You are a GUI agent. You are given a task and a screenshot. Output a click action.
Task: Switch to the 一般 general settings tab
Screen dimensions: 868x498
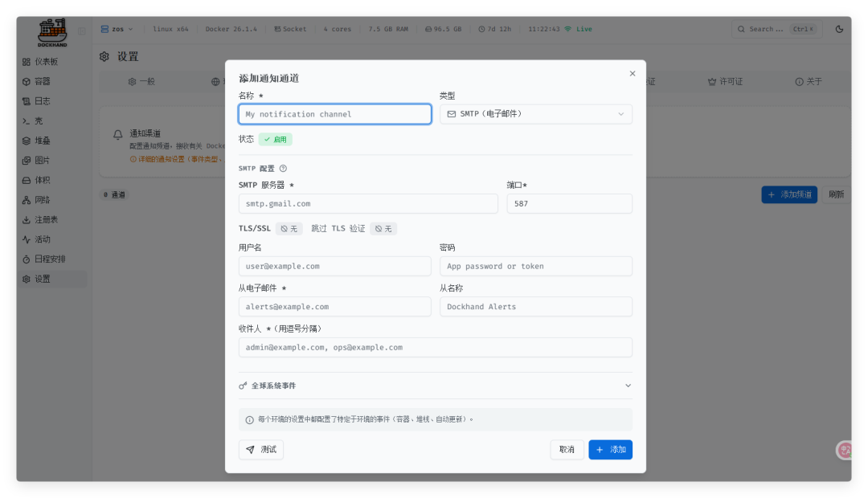point(141,81)
